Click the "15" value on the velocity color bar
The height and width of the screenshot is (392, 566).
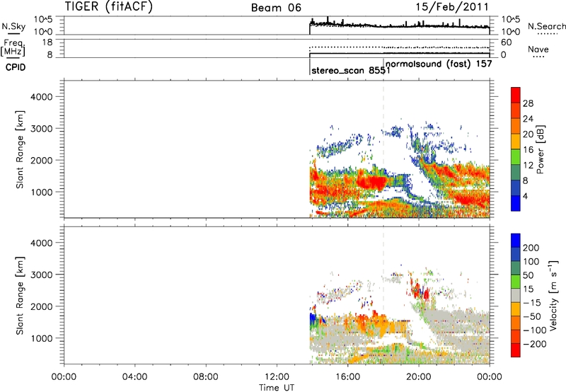[x=528, y=289]
